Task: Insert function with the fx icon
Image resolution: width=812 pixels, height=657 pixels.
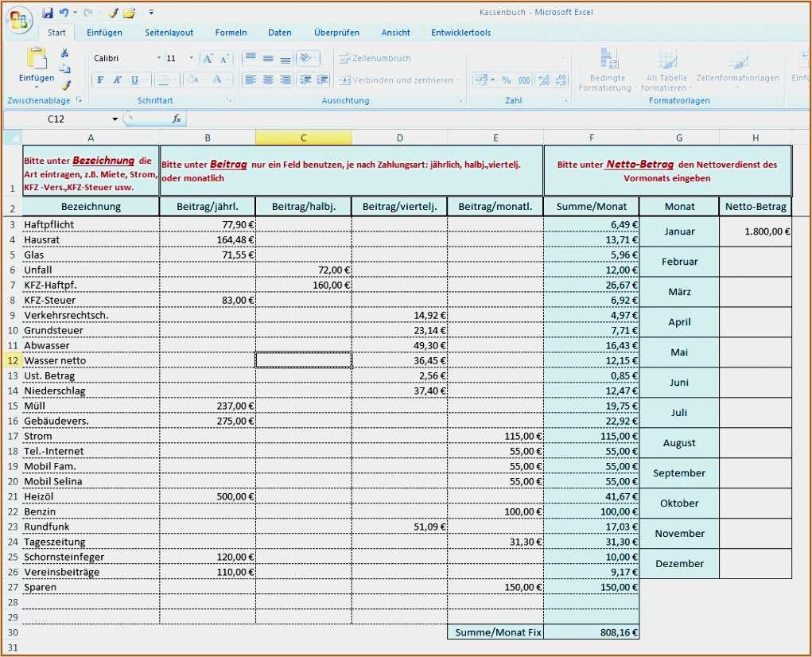Action: click(x=177, y=119)
